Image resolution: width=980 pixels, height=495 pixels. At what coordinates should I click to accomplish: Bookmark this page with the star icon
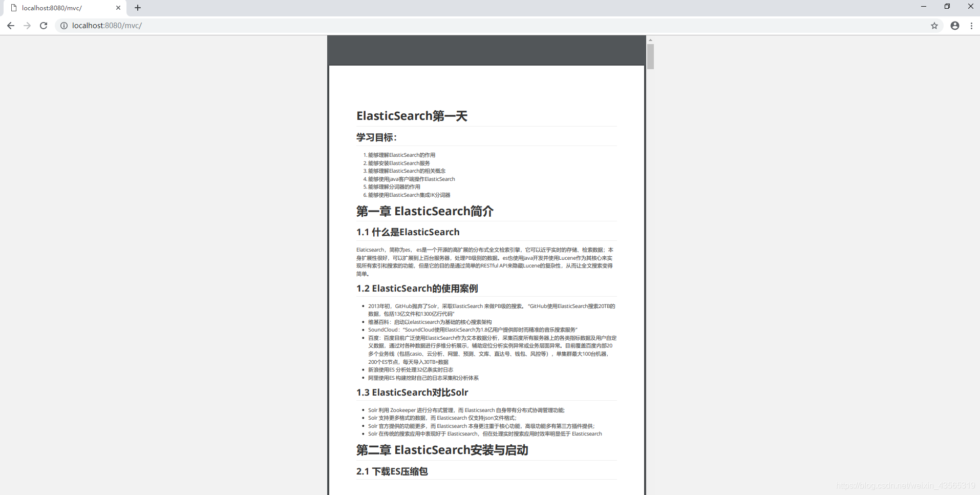[x=934, y=26]
